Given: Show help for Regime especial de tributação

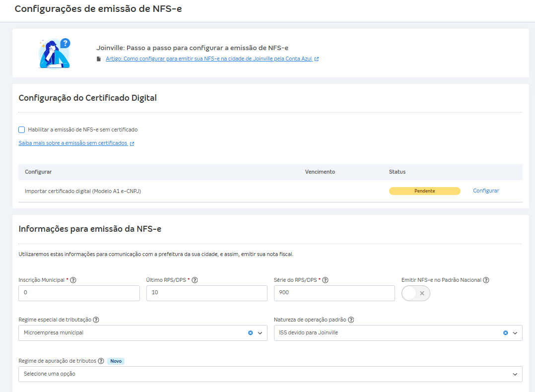Looking at the screenshot, I should pos(96,320).
